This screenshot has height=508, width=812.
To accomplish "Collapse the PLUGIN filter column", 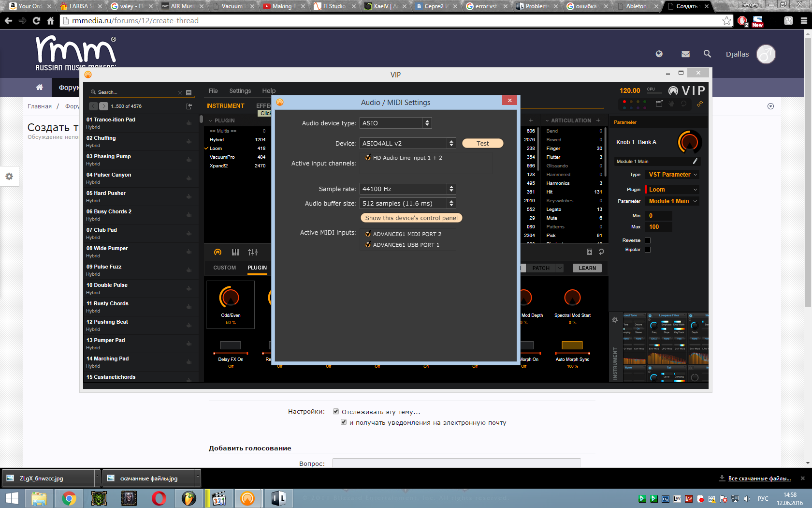I will click(211, 120).
